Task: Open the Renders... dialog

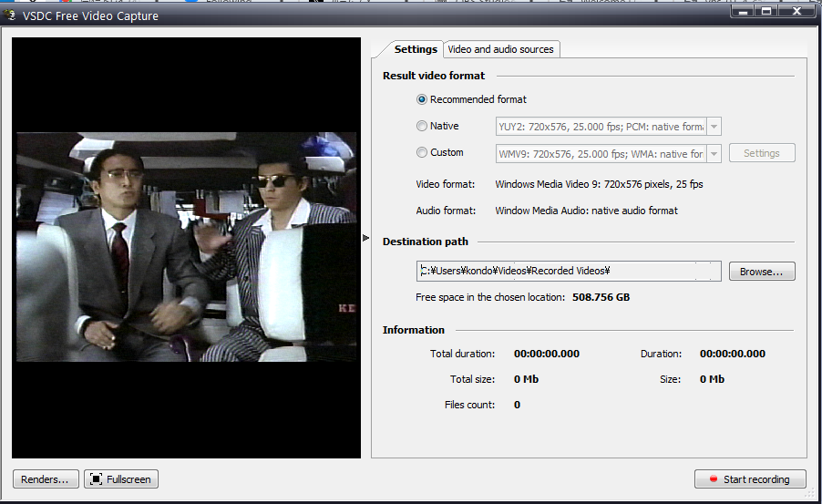Action: tap(45, 479)
